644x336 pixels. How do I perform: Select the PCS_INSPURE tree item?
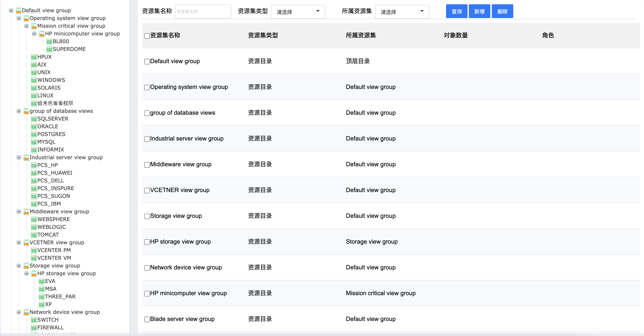pos(56,188)
